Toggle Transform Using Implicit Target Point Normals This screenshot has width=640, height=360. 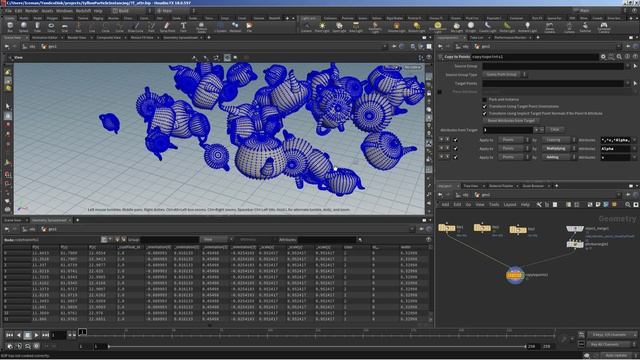tap(484, 113)
